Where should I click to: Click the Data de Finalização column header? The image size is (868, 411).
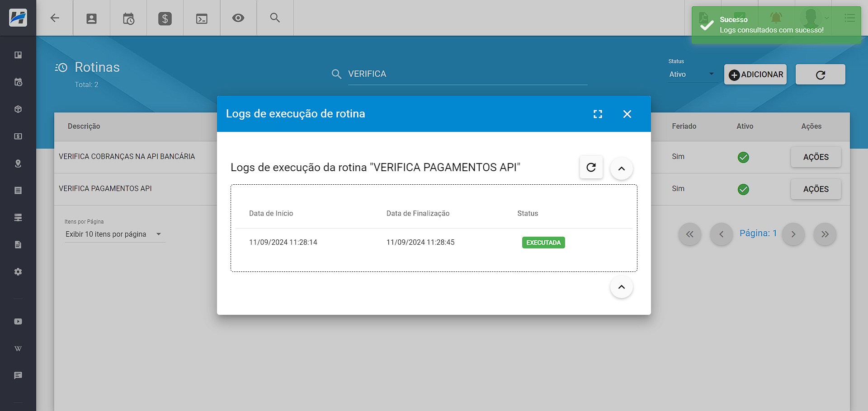coord(418,213)
